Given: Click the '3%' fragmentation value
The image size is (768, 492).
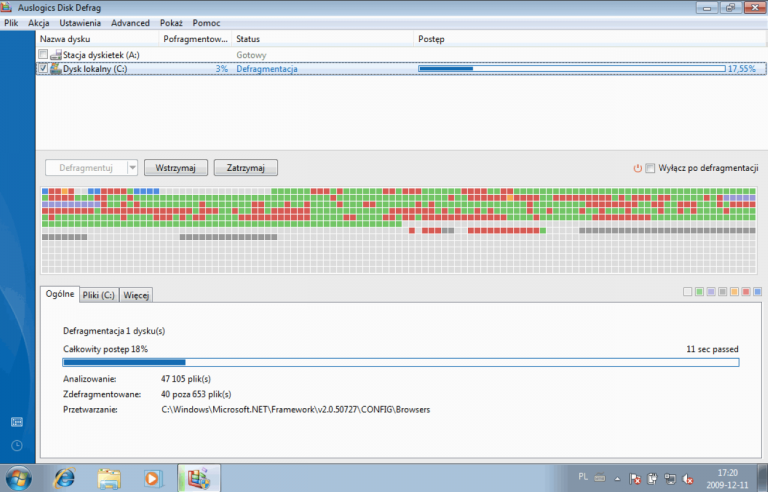Looking at the screenshot, I should tap(222, 69).
